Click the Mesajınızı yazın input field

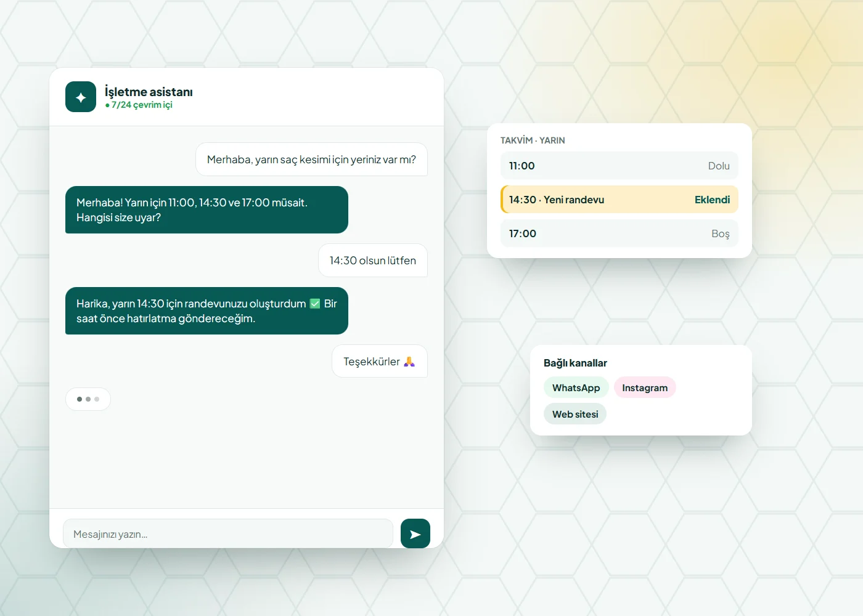point(228,533)
